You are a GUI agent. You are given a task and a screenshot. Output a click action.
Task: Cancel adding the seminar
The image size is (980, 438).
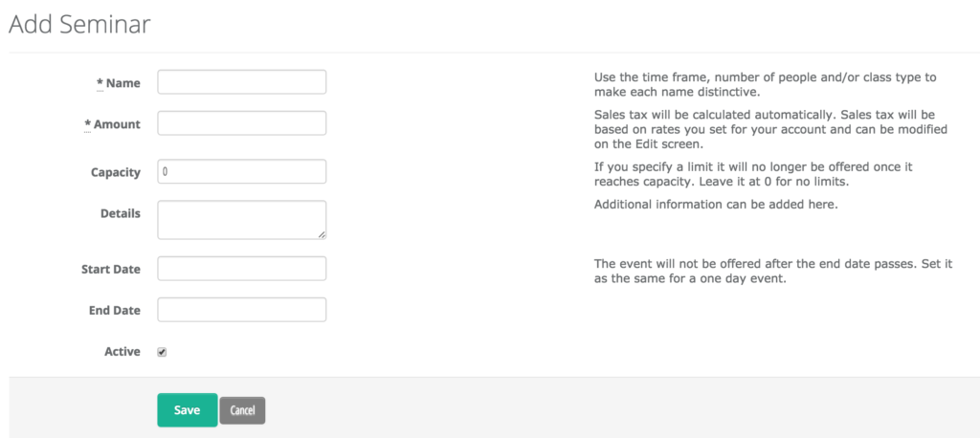click(242, 410)
